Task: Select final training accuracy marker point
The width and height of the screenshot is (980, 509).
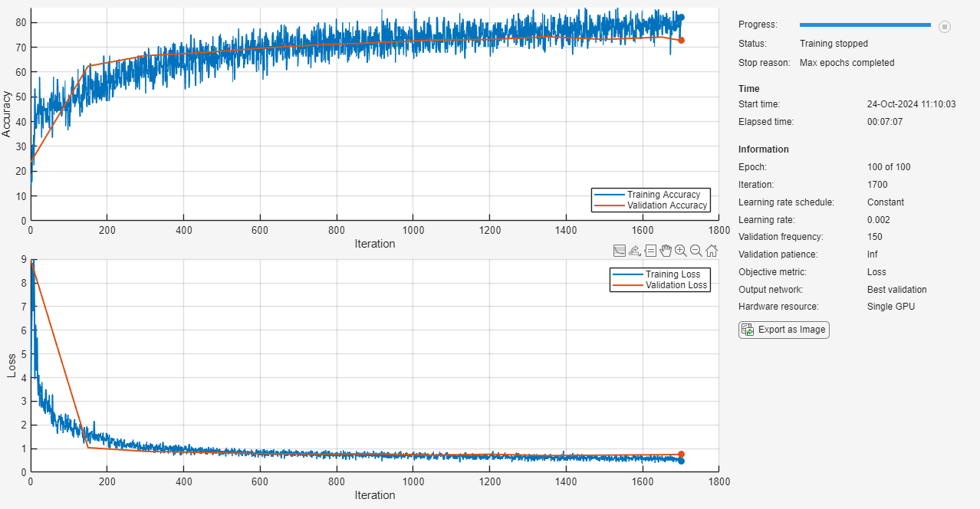Action: (x=681, y=17)
